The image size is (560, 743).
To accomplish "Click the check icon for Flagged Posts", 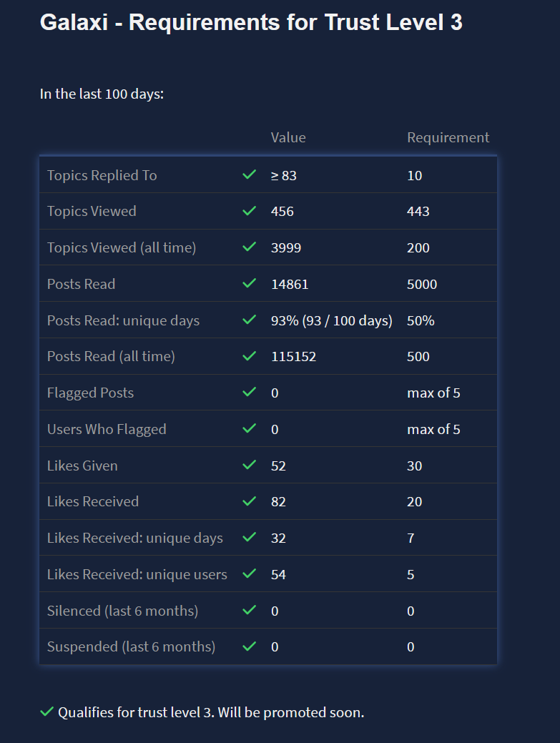I will 249,393.
